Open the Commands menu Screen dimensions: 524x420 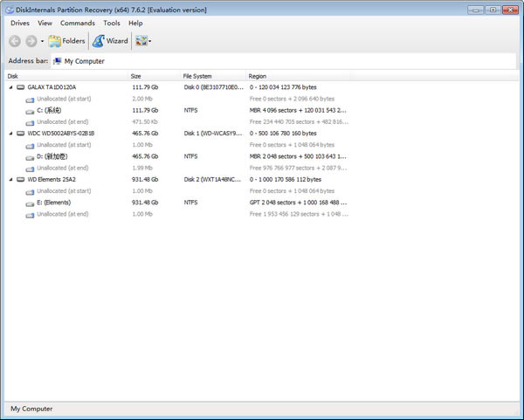point(78,23)
